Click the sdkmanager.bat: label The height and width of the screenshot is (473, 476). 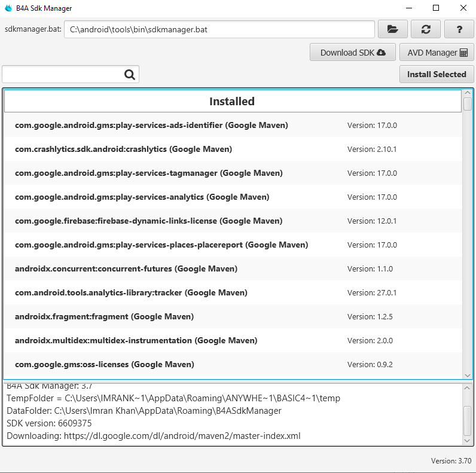coord(33,29)
